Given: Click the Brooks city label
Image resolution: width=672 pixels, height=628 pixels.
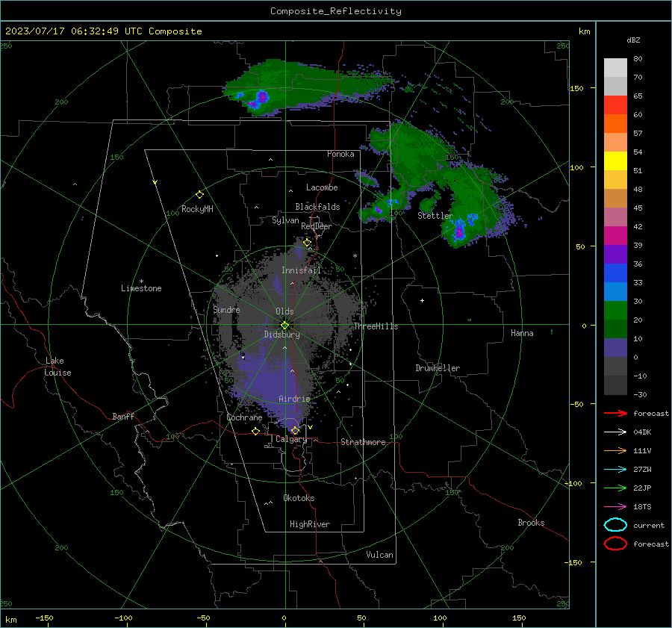Looking at the screenshot, I should tap(531, 523).
